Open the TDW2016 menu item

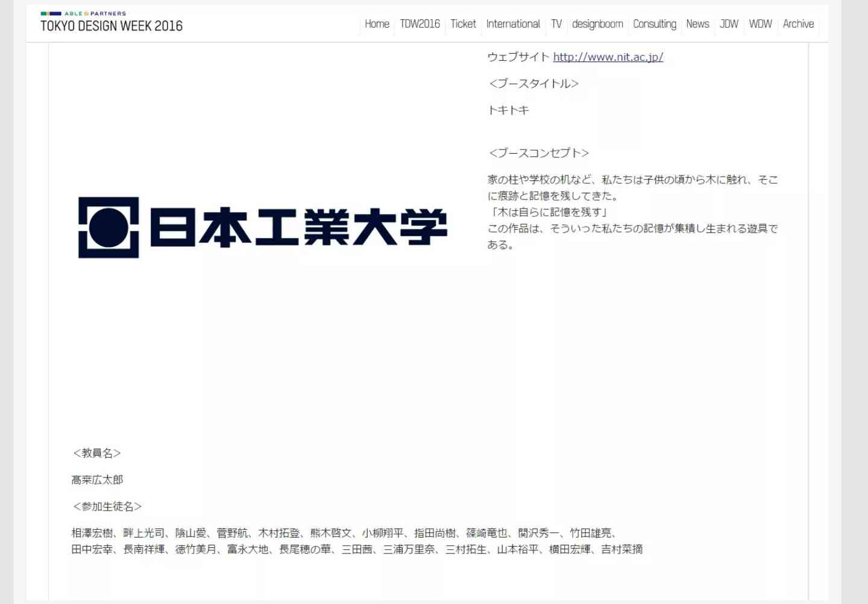click(420, 24)
